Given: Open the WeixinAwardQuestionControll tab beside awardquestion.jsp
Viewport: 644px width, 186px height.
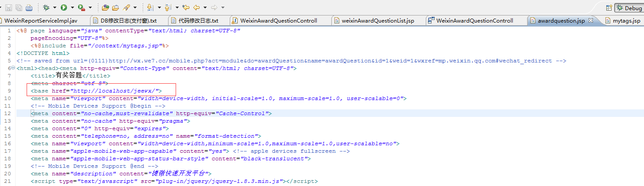Looking at the screenshot, I should tap(475, 20).
